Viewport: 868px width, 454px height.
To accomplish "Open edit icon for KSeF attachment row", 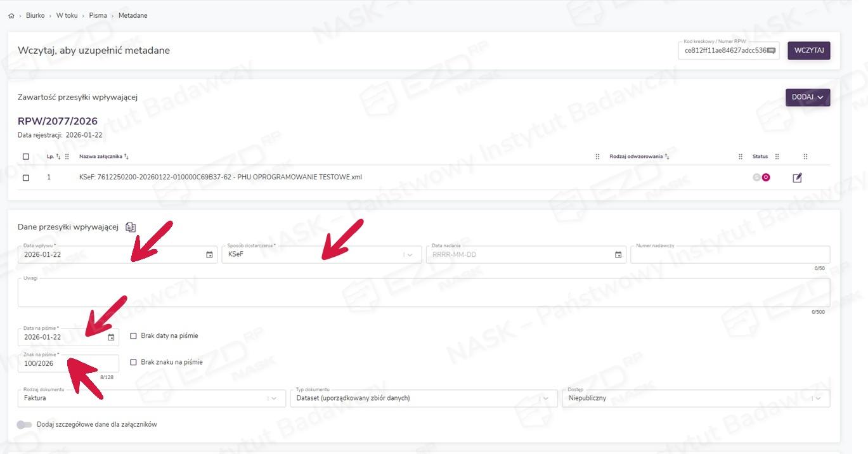I will click(797, 178).
